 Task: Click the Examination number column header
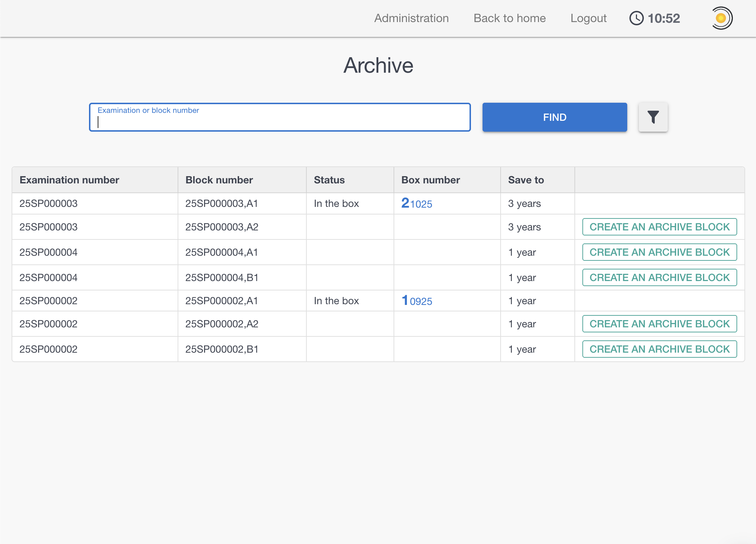(69, 180)
